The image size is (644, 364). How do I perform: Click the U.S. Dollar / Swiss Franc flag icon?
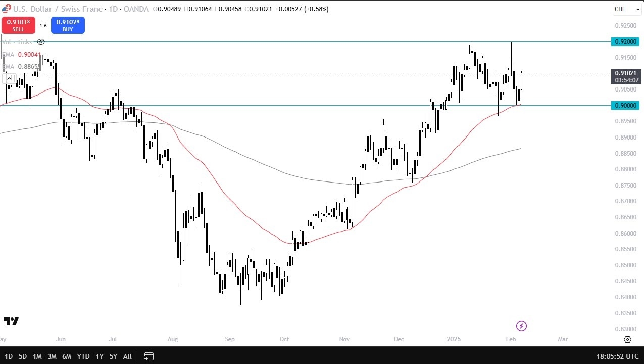point(6,9)
